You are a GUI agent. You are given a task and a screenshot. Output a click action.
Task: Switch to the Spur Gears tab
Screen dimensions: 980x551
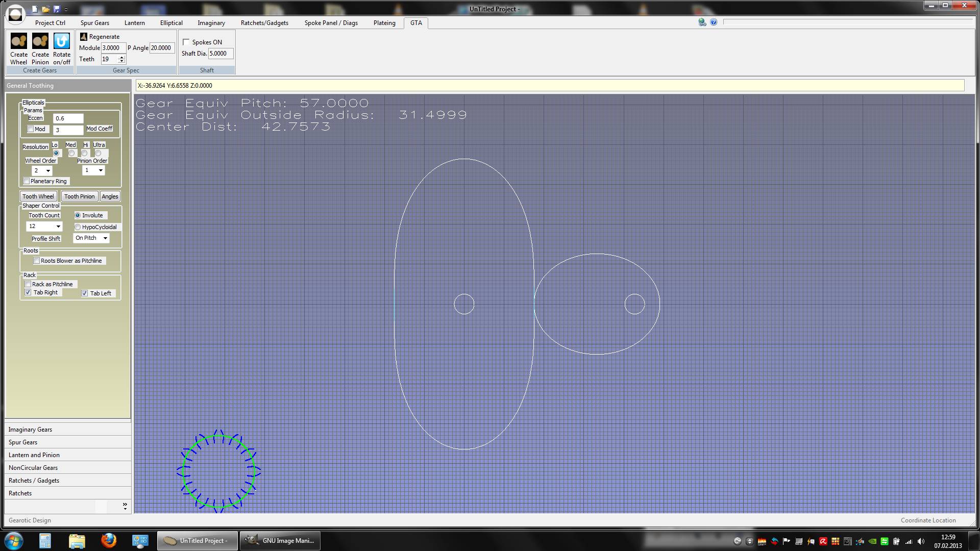tap(94, 23)
